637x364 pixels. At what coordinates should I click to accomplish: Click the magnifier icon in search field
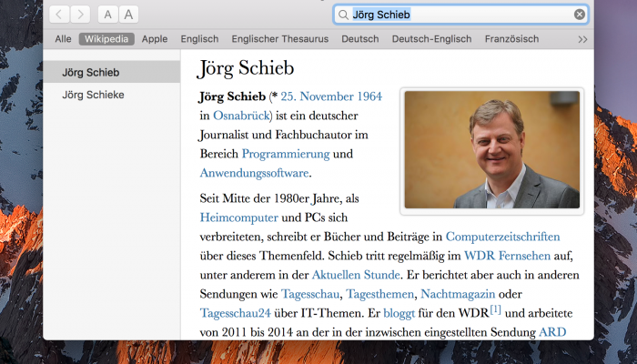pyautogui.click(x=343, y=15)
